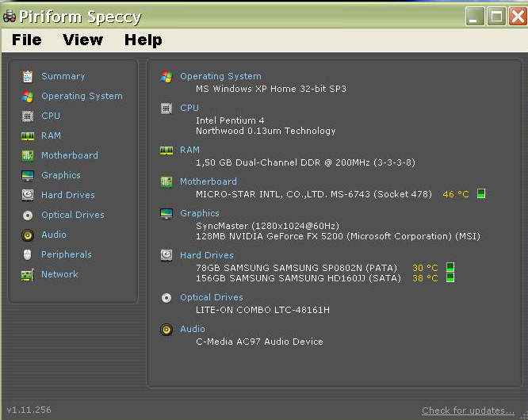Click the Network icon in sidebar

[28, 274]
